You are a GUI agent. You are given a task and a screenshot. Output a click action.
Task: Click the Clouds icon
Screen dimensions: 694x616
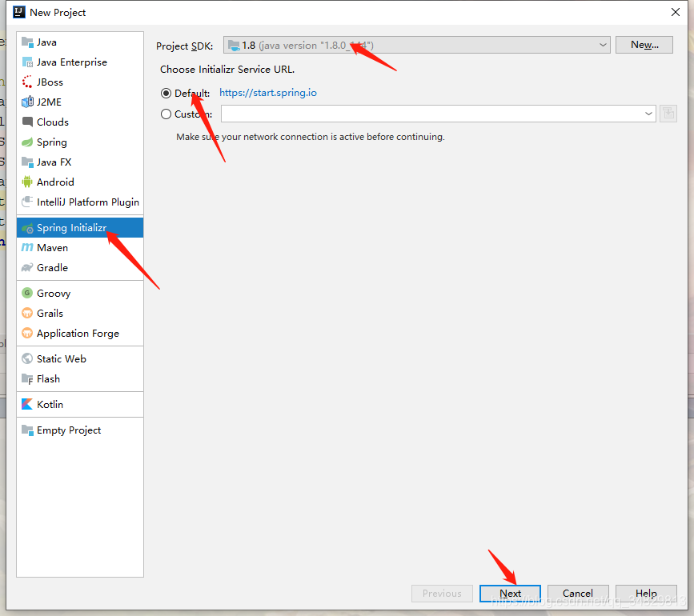point(27,122)
